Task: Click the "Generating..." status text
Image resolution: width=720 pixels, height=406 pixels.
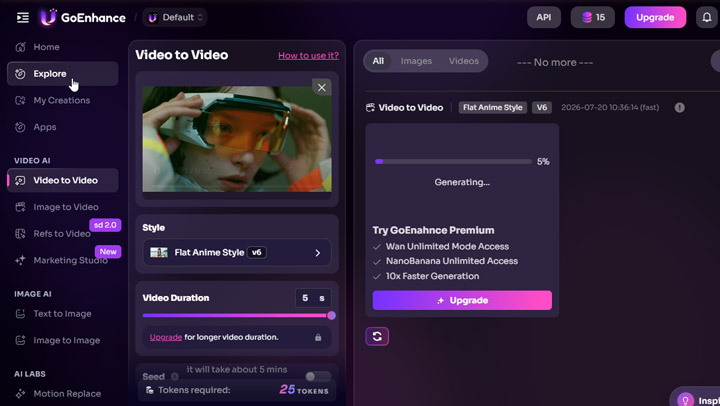Action: 462,182
